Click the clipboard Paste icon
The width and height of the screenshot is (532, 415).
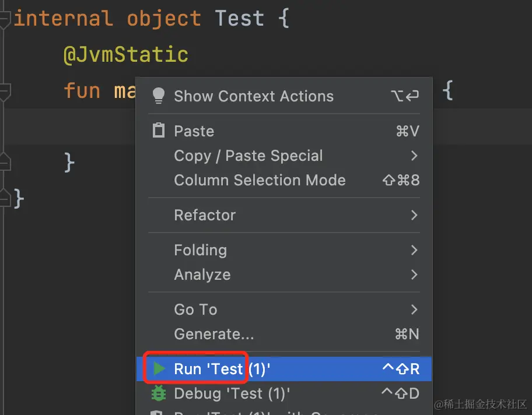point(159,131)
